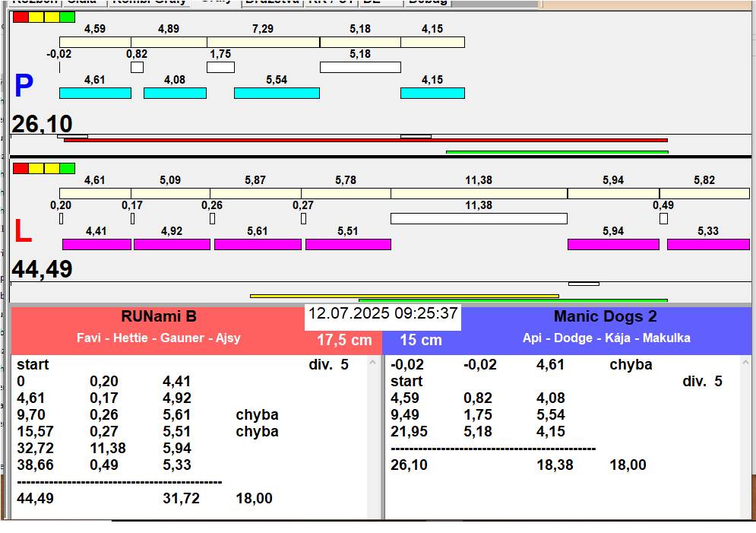Click the green light square in lane P
This screenshot has width=756, height=533.
click(x=68, y=17)
